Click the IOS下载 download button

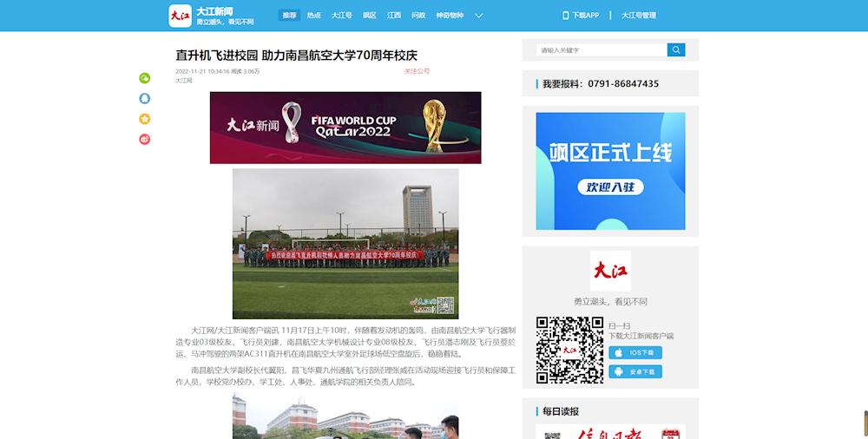click(635, 353)
